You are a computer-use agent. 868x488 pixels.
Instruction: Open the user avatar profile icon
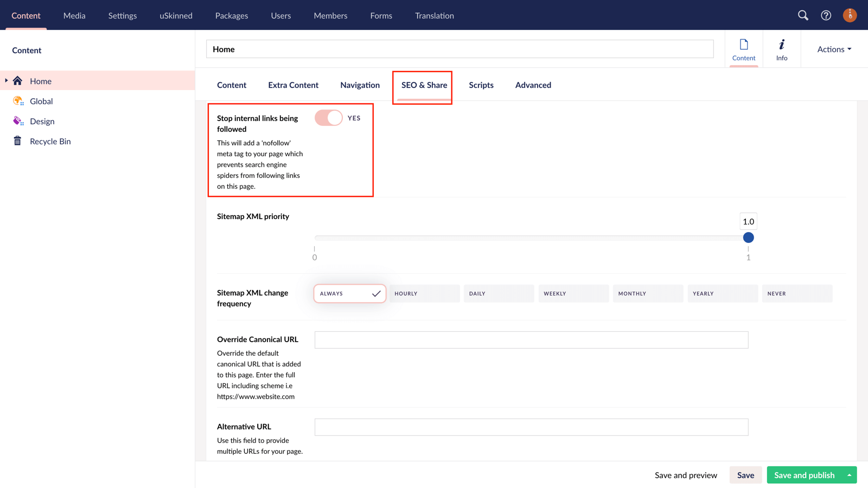[x=850, y=15]
